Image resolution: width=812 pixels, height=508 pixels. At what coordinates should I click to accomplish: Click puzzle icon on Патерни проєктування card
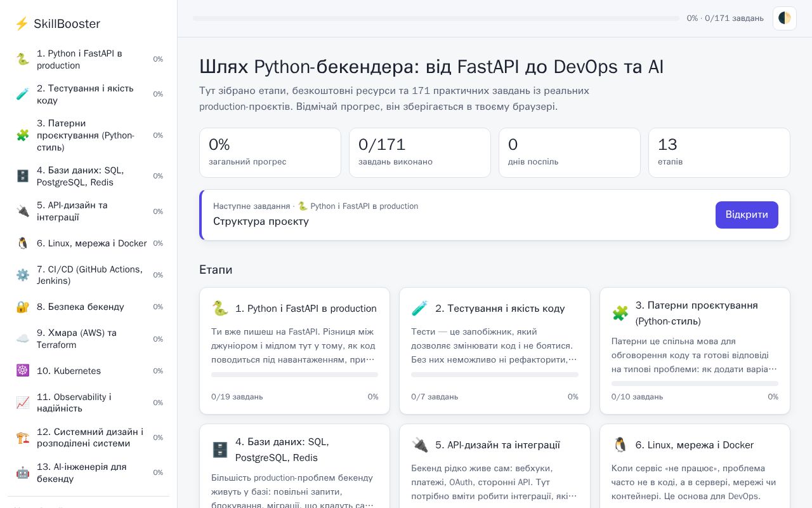point(620,313)
